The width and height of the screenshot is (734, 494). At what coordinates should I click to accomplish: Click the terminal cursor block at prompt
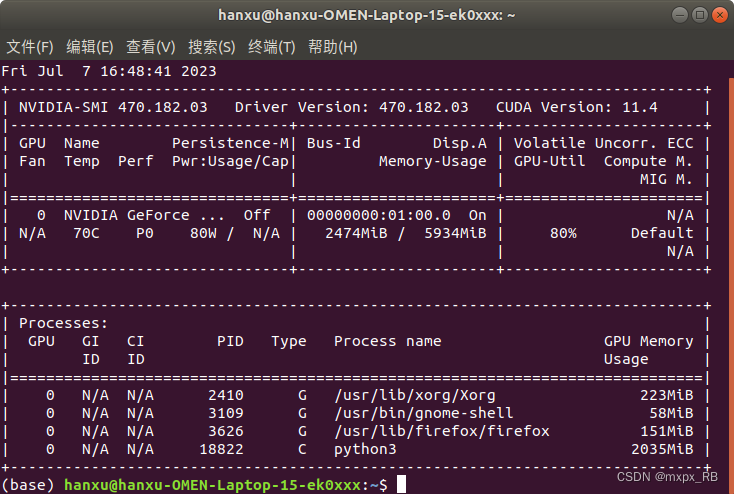pos(401,484)
